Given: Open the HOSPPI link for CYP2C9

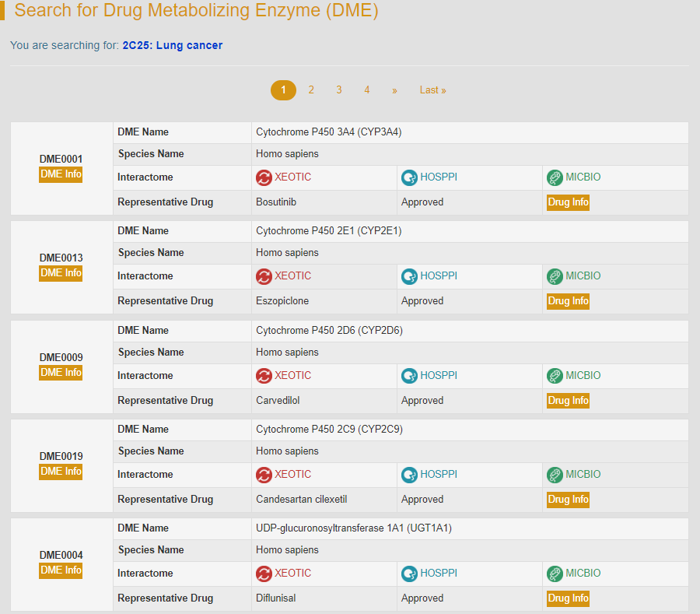Looking at the screenshot, I should 438,475.
